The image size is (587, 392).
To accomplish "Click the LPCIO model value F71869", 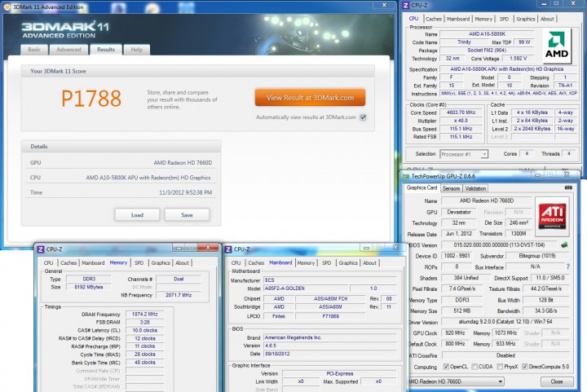I will [330, 316].
